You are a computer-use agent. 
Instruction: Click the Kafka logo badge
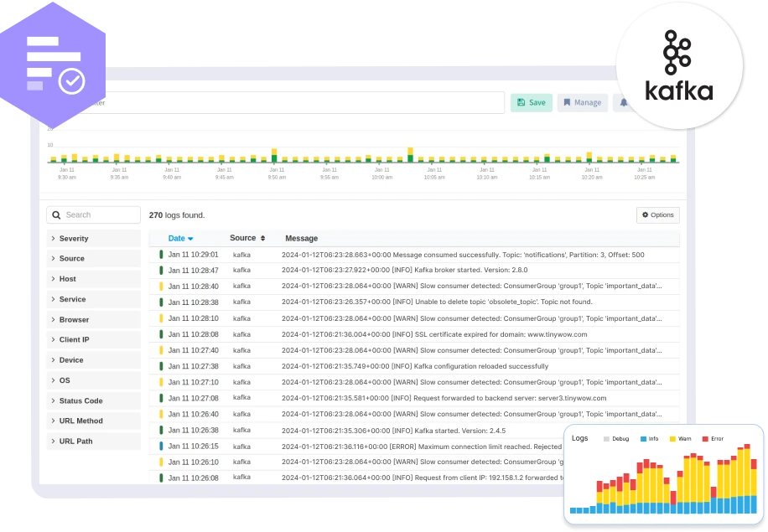coord(679,66)
